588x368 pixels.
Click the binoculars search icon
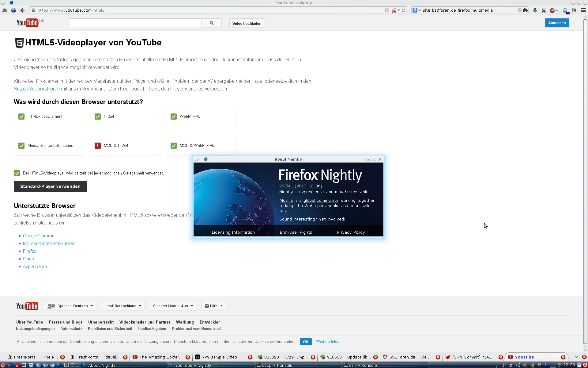coord(525,10)
